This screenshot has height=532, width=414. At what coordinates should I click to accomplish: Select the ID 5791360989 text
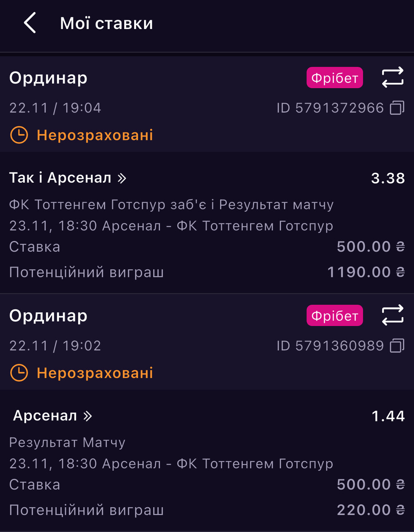click(330, 346)
